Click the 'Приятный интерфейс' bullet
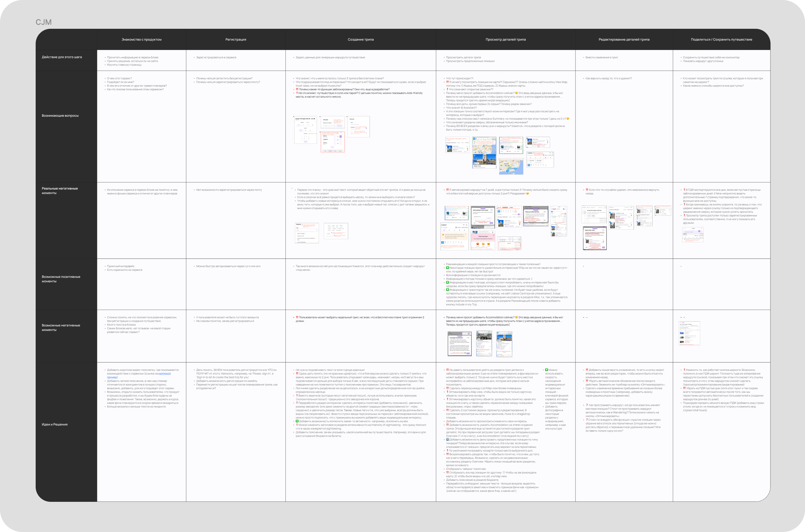The image size is (805, 532). click(x=121, y=266)
